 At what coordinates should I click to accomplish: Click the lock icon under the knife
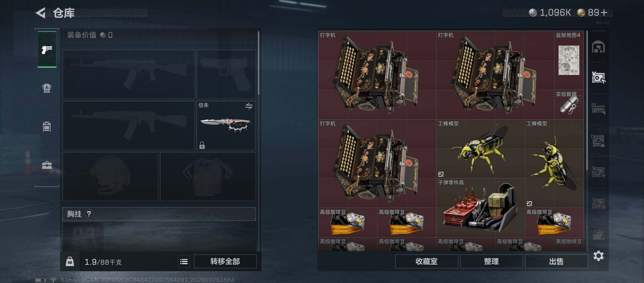point(202,145)
